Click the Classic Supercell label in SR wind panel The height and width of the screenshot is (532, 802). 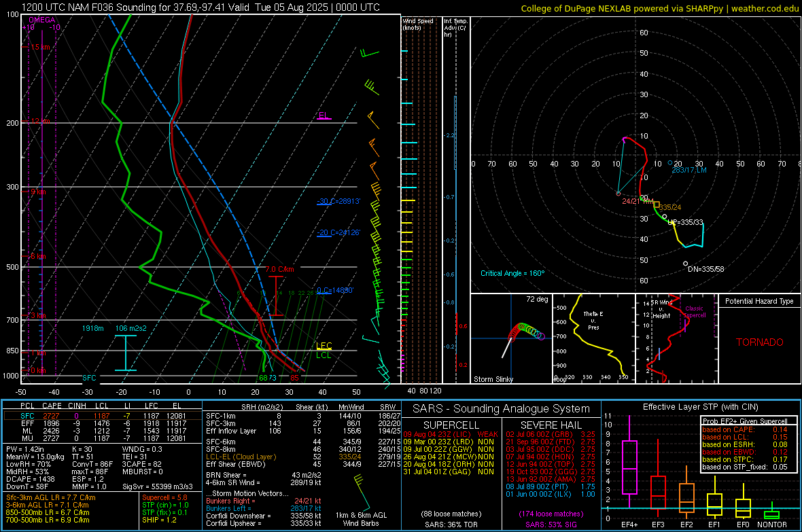click(694, 312)
